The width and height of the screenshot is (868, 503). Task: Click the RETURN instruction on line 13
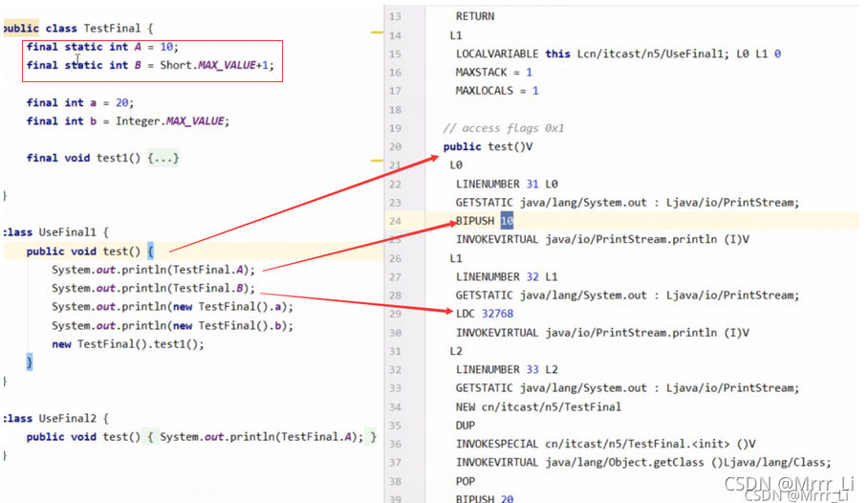point(475,16)
